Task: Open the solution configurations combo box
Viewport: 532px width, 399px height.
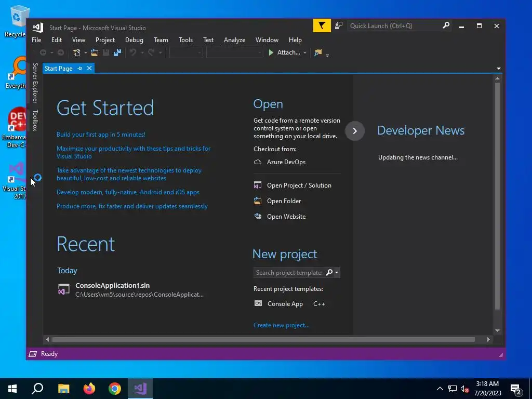Action: tap(186, 52)
